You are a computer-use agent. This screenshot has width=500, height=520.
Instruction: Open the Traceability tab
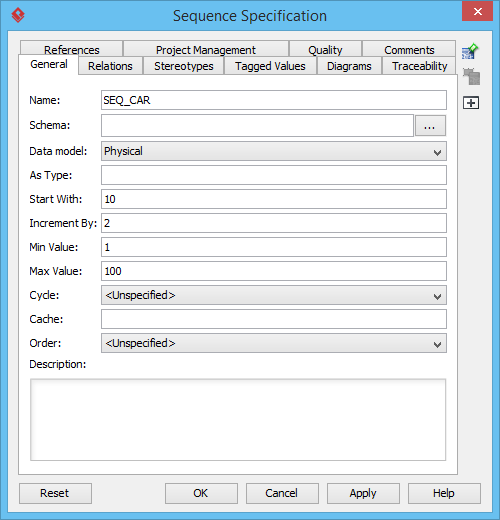coord(419,66)
